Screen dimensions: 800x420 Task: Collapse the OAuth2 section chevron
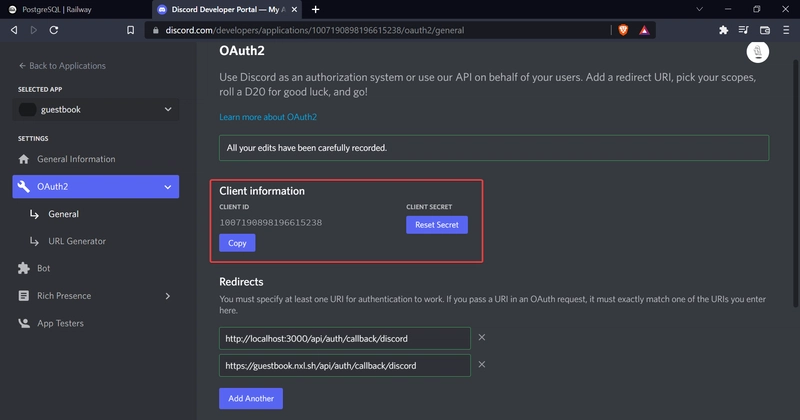tap(168, 187)
